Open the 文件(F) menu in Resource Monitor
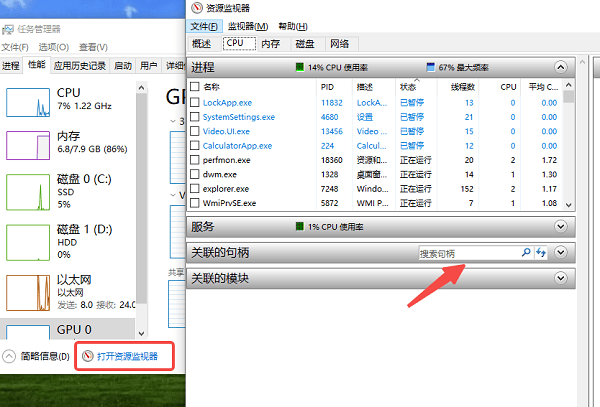Image resolution: width=600 pixels, height=407 pixels. coord(204,26)
